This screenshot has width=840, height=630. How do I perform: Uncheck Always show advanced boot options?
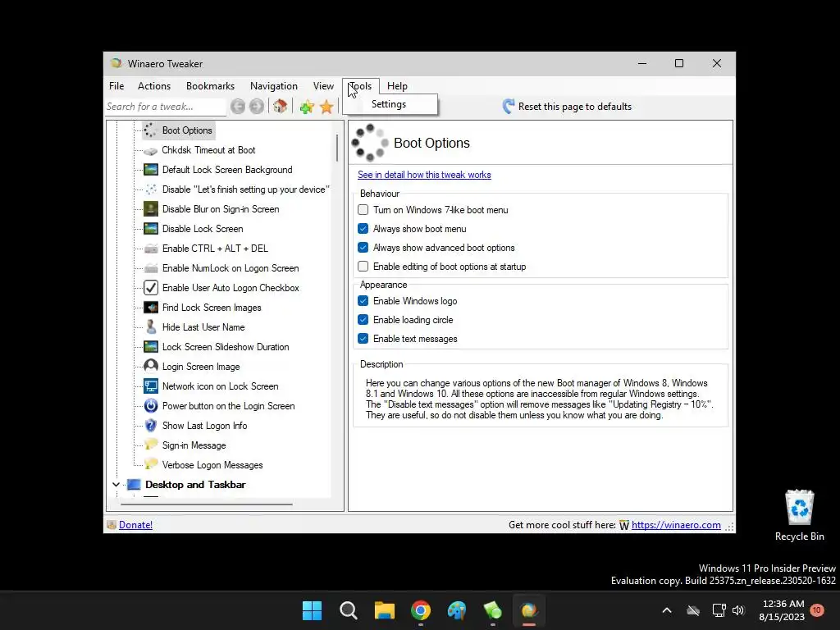point(363,247)
